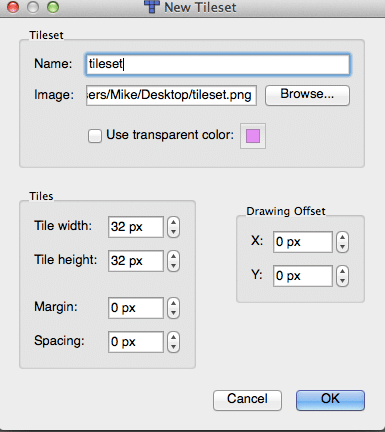Image resolution: width=385 pixels, height=432 pixels.
Task: Click the Tiled icon in title bar
Action: pos(151,7)
